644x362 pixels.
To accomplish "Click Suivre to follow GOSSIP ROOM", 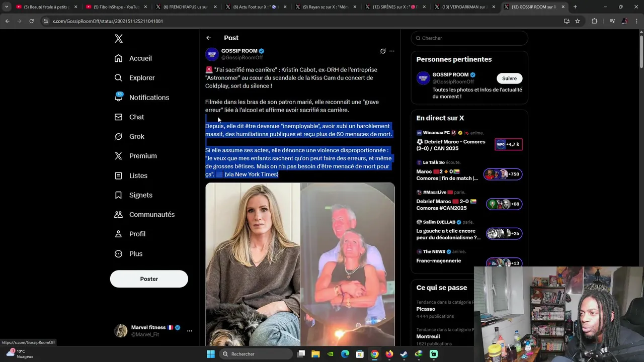I will pyautogui.click(x=509, y=78).
